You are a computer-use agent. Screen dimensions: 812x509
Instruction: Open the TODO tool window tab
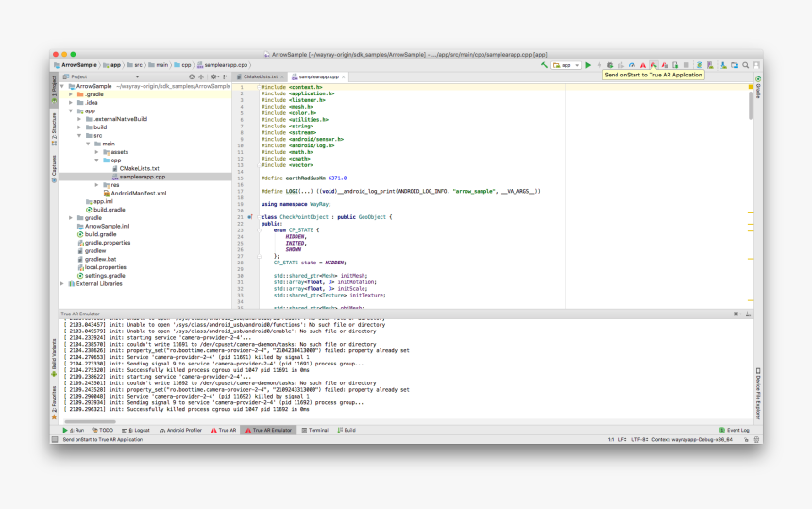pos(103,431)
